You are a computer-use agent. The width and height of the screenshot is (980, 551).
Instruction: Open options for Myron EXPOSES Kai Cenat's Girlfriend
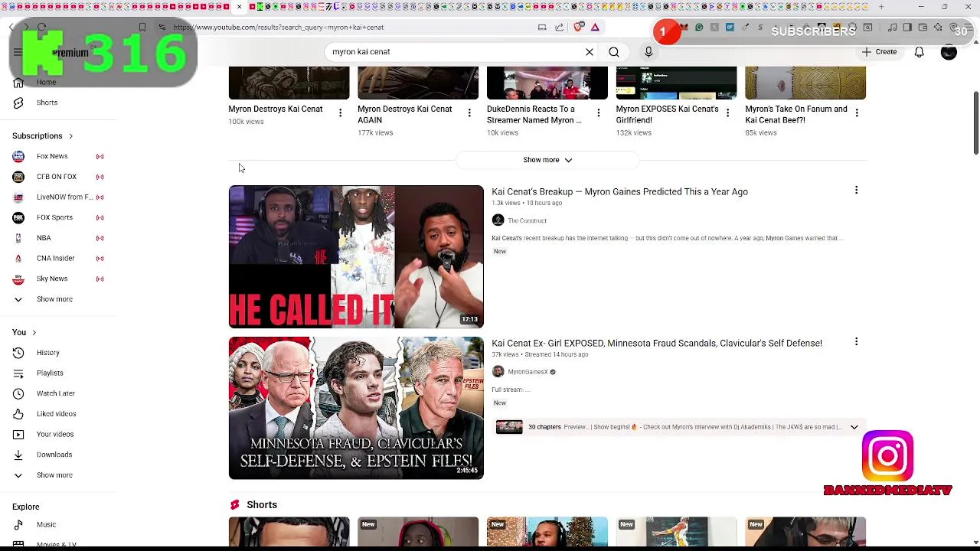pyautogui.click(x=727, y=113)
